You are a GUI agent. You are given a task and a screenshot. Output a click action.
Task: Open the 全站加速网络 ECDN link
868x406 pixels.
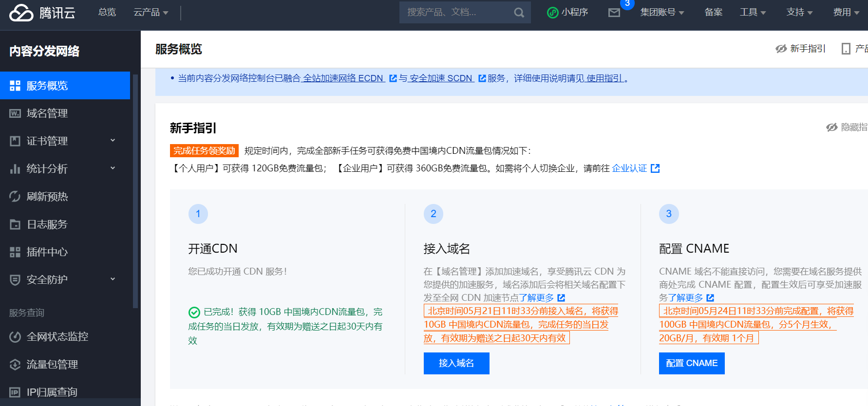pyautogui.click(x=343, y=78)
